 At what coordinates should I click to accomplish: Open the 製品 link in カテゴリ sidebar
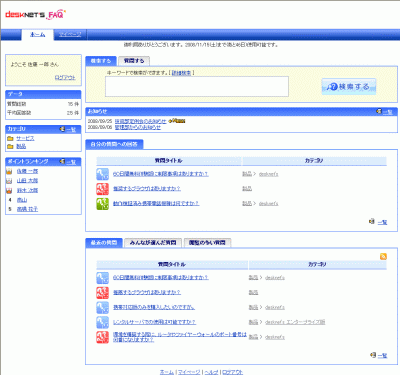pos(21,146)
